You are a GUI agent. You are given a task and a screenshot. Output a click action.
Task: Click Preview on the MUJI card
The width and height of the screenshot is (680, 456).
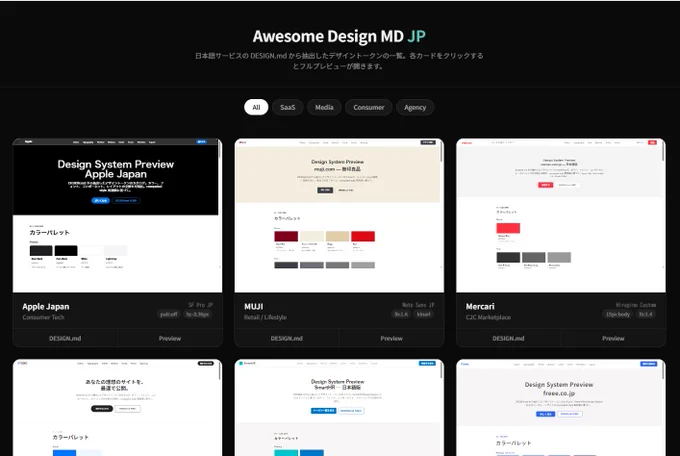[392, 338]
